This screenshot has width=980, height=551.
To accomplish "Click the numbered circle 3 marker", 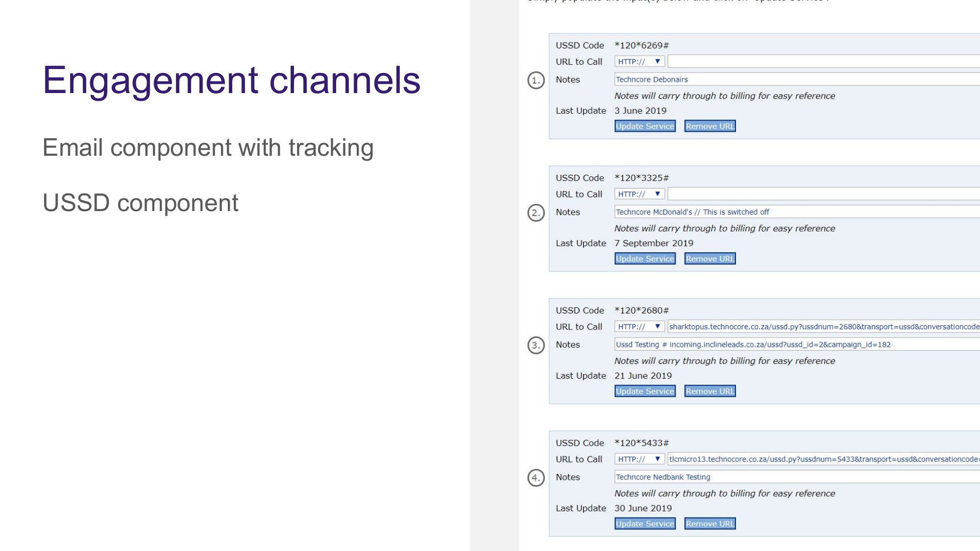I will tap(535, 345).
